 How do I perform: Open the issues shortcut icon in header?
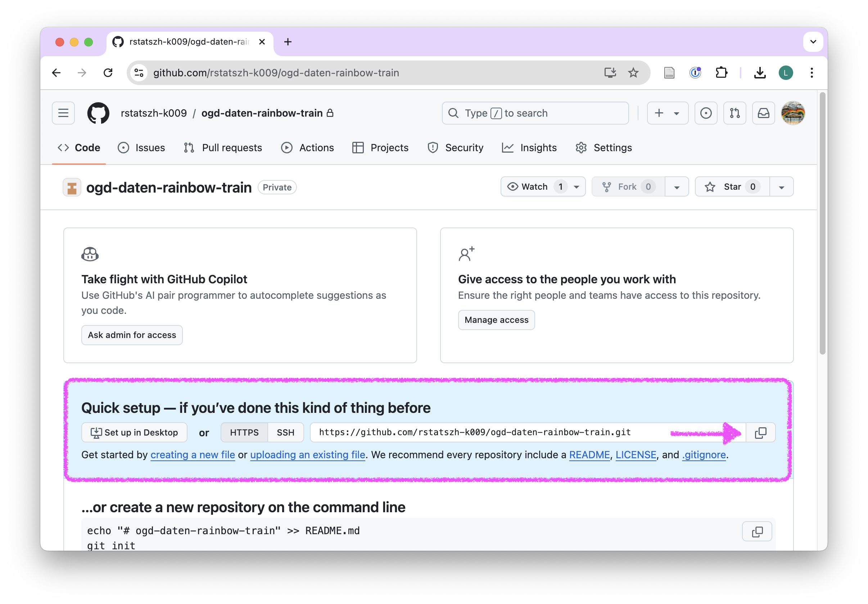[705, 113]
